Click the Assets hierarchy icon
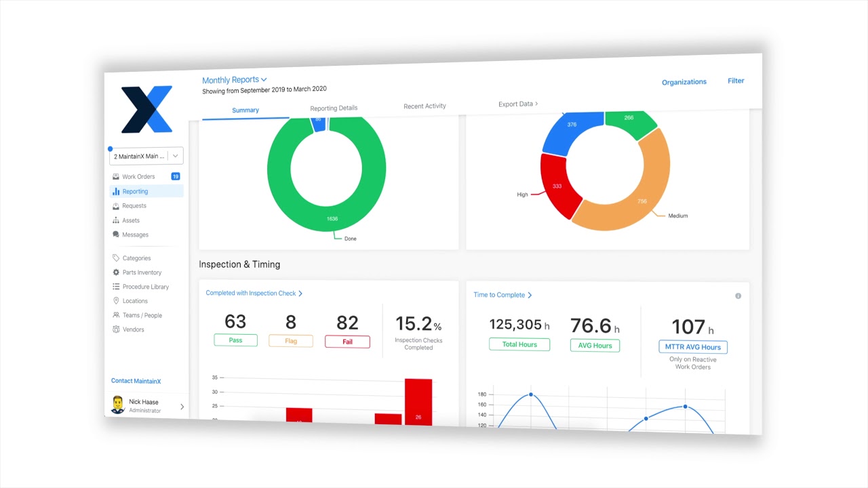This screenshot has width=868, height=488. click(116, 220)
